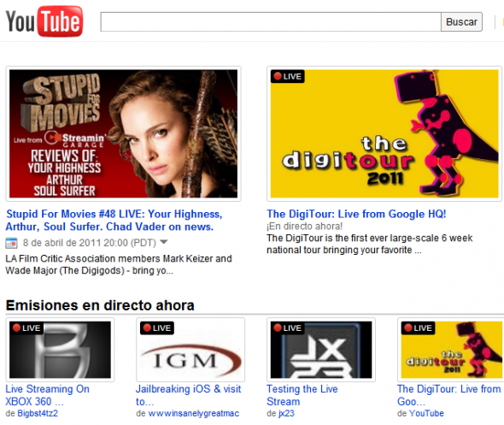Open the JX23 live stream thumbnail
Screen dimensions: 504x425
pos(321,350)
